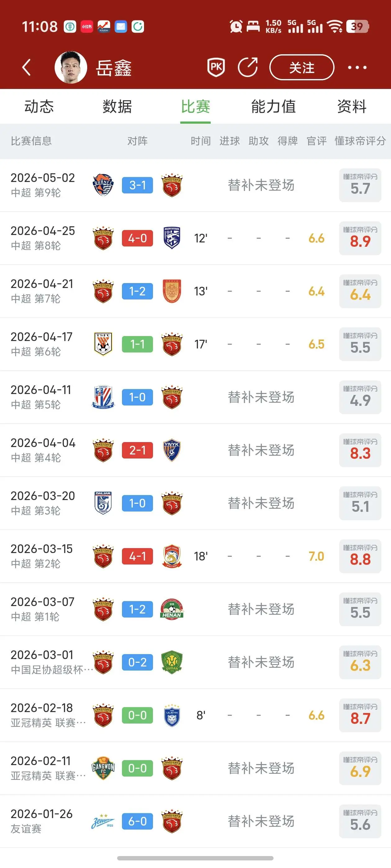The height and width of the screenshot is (868, 391).
Task: Switch to the 动态 tab
Action: coord(39,106)
